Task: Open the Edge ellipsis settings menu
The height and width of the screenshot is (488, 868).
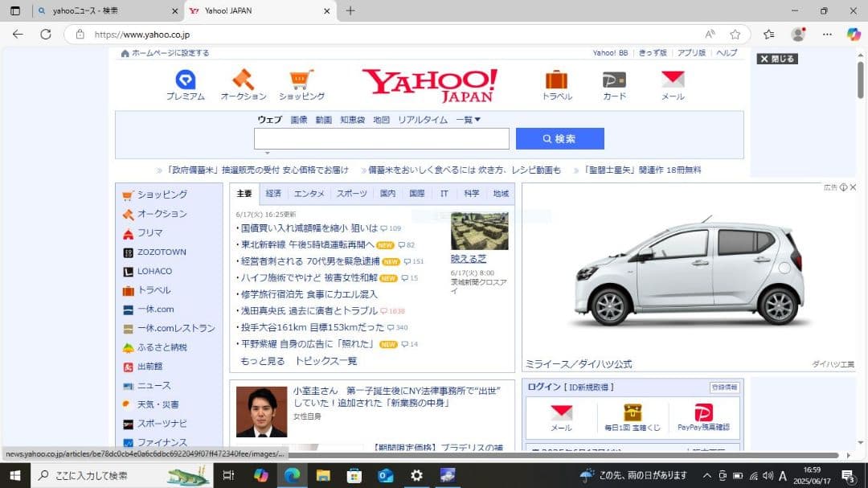Action: pos(826,34)
